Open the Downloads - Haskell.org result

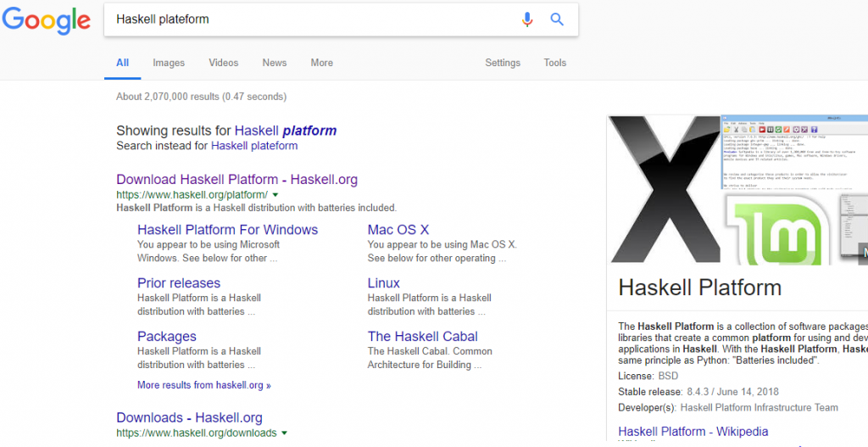(x=189, y=417)
